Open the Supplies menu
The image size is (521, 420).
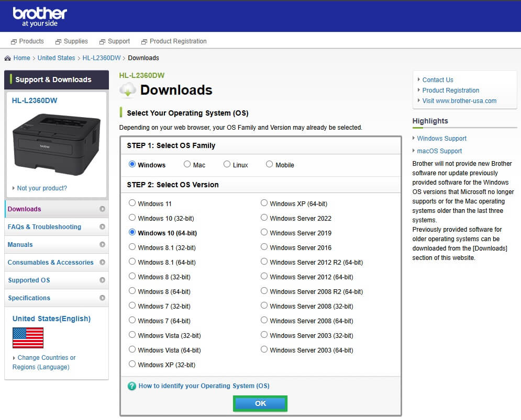[76, 41]
